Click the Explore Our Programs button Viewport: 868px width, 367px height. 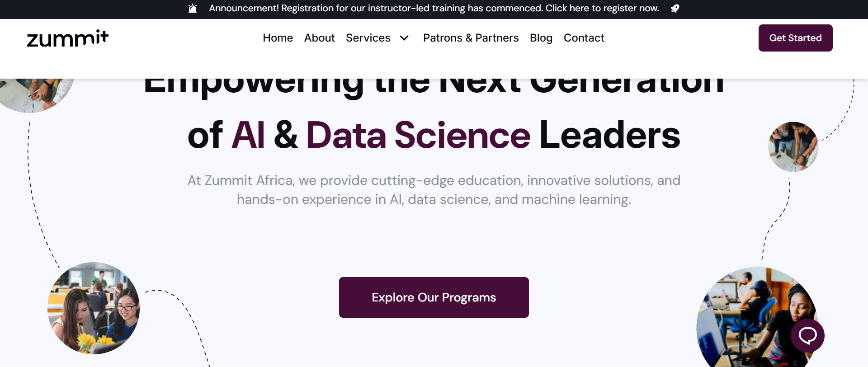434,297
